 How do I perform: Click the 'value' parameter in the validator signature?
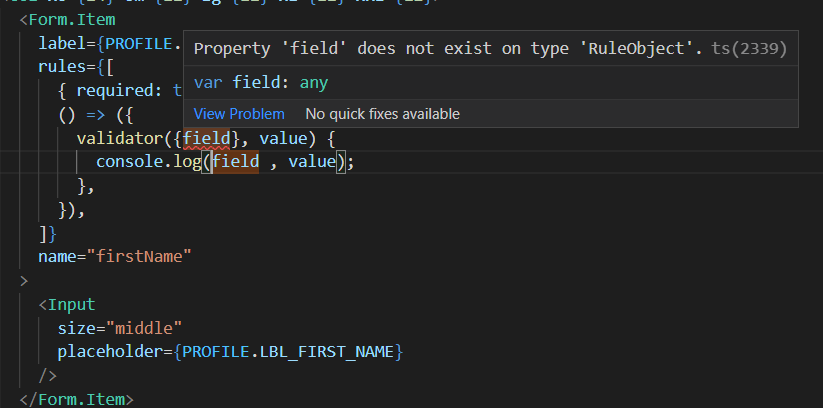[283, 139]
